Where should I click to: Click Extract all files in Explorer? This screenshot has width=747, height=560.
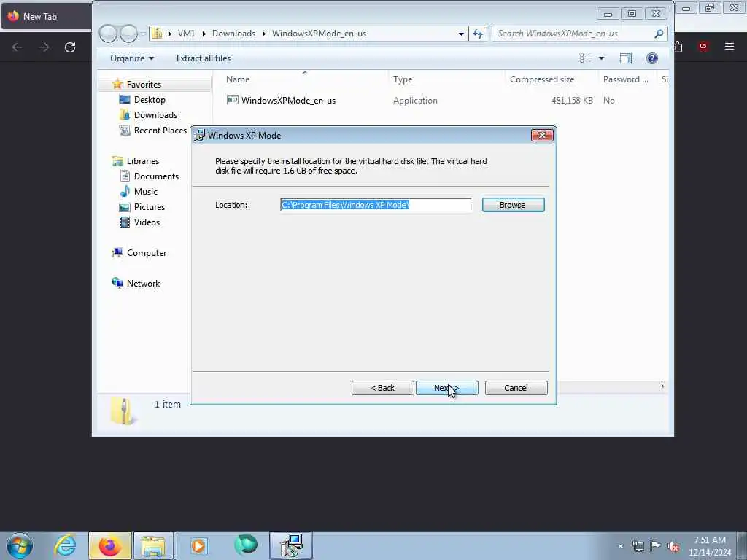click(204, 58)
